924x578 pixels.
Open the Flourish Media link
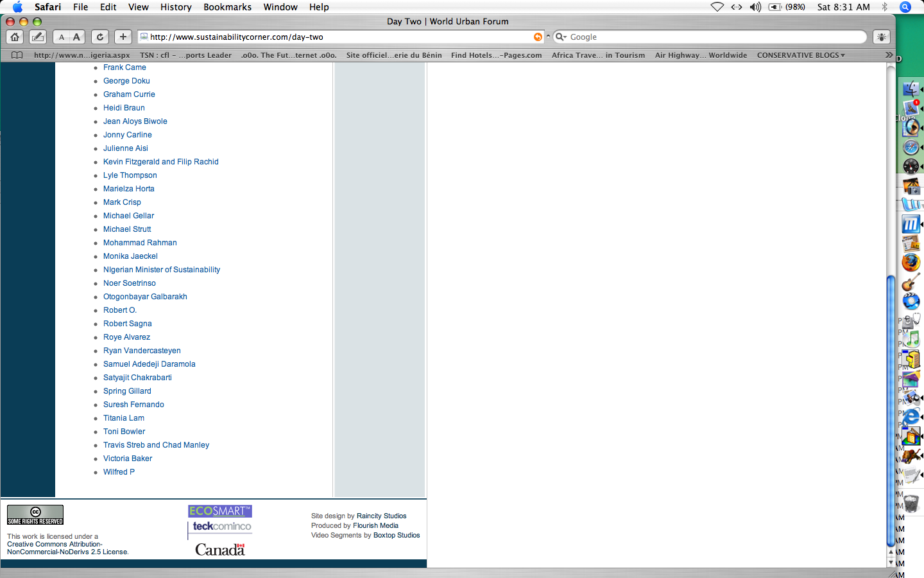click(x=375, y=525)
